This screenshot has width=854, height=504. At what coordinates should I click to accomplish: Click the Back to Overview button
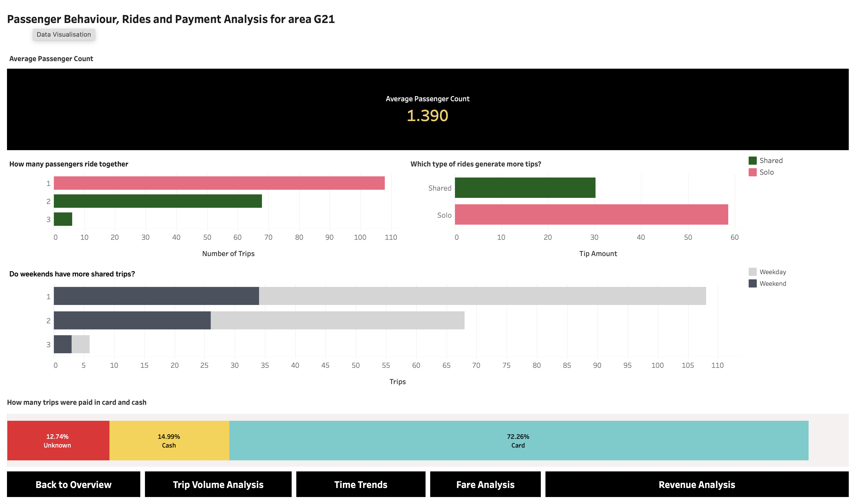[73, 484]
